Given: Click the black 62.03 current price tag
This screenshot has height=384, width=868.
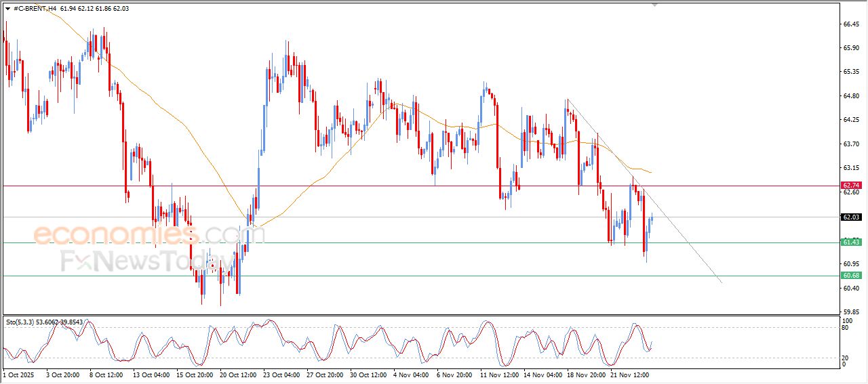Looking at the screenshot, I should tap(851, 217).
